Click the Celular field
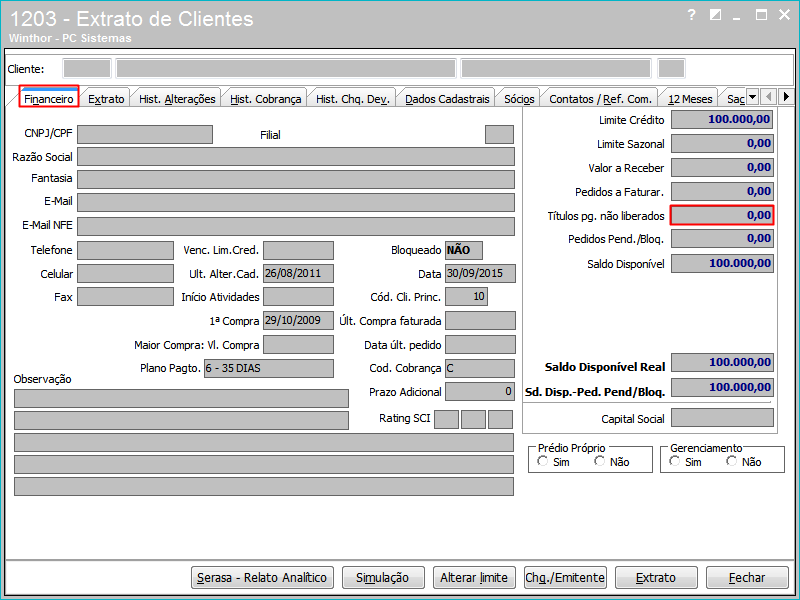The width and height of the screenshot is (800, 600). coord(126,273)
